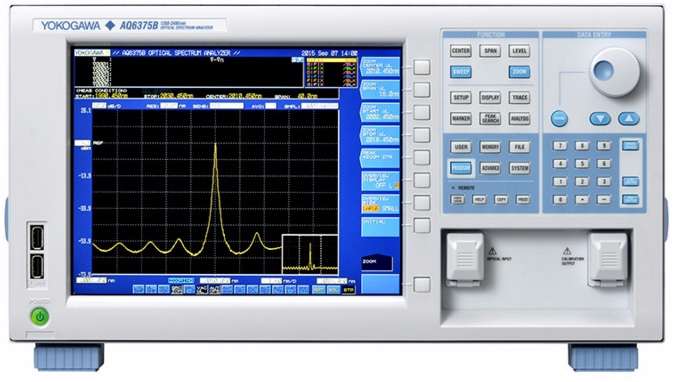674x382 pixels.
Task: Select the INITIAL softkey on screen
Action: 380,227
